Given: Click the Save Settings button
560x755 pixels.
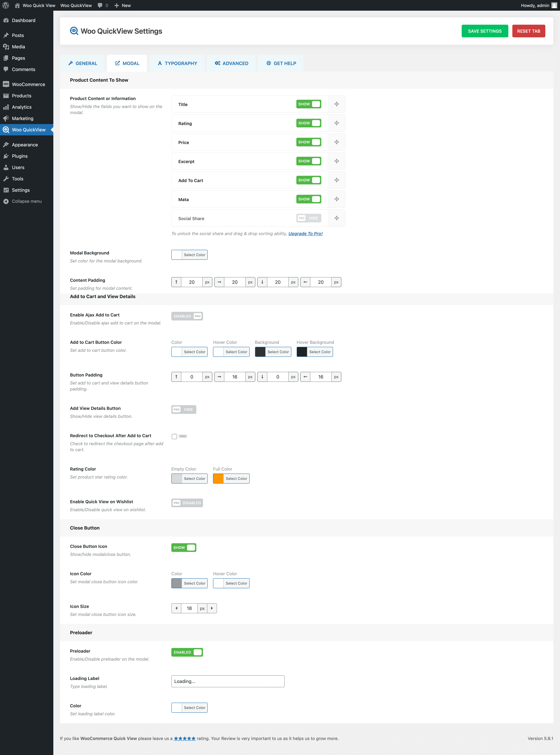Looking at the screenshot, I should (x=485, y=31).
